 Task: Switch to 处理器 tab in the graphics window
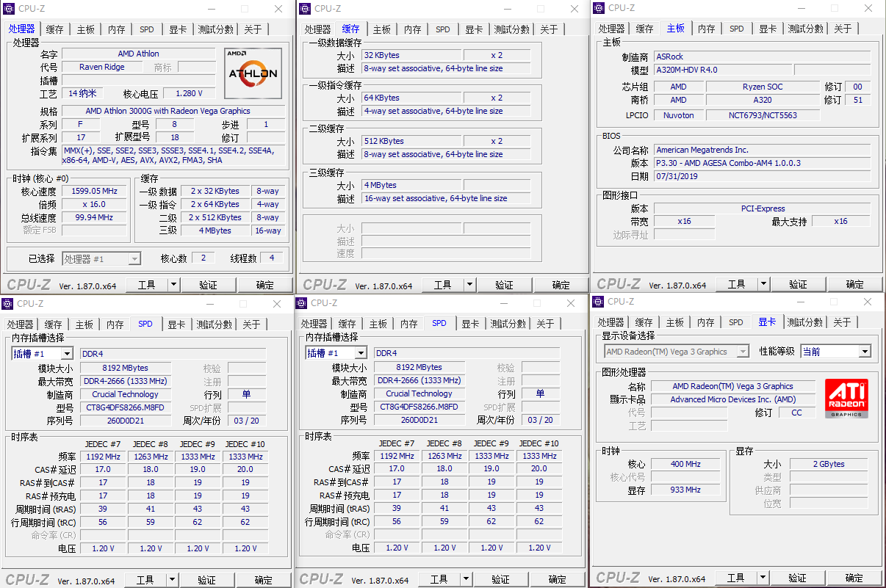(611, 322)
